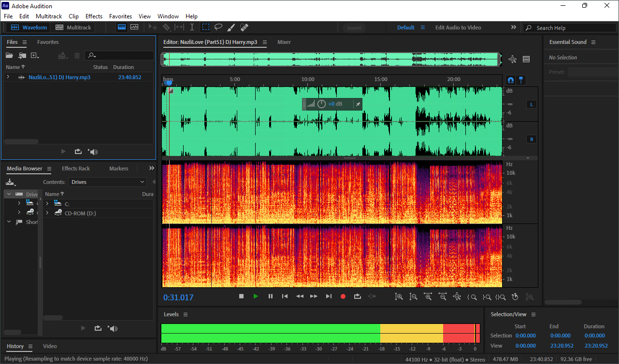
Task: Open the Markers tab
Action: click(119, 168)
